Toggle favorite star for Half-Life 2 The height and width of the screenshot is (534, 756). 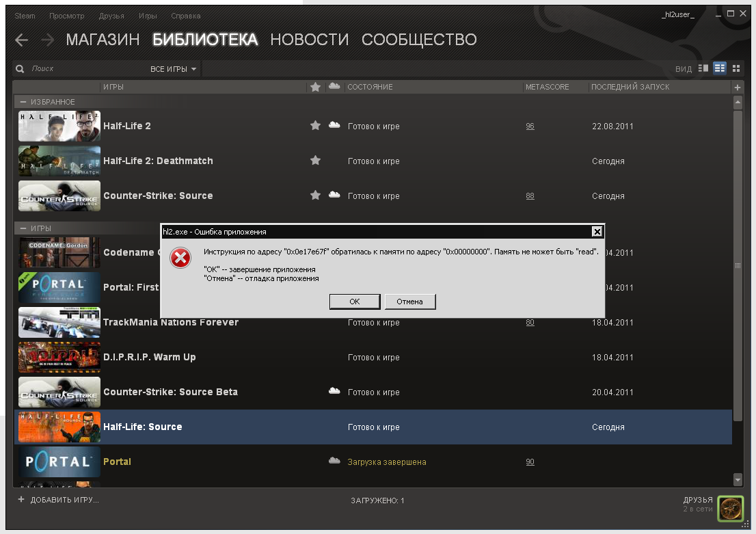click(315, 125)
